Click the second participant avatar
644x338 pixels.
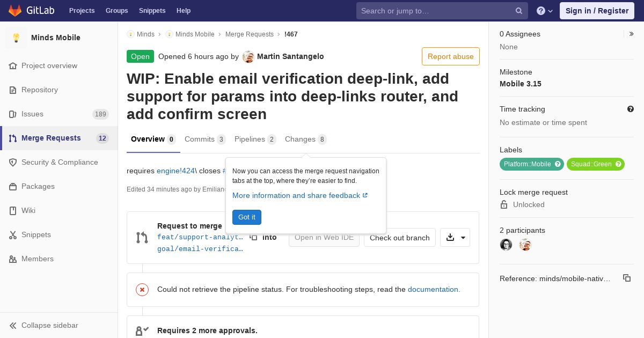click(525, 245)
